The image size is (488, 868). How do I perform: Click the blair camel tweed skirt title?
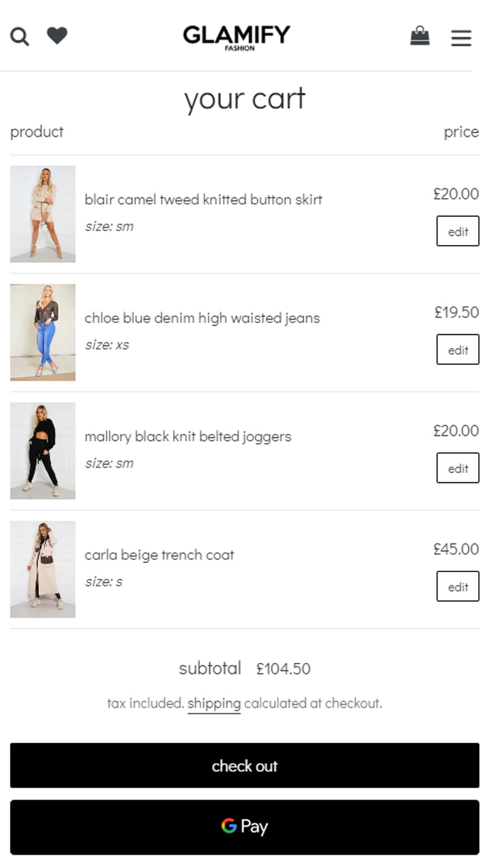click(203, 200)
